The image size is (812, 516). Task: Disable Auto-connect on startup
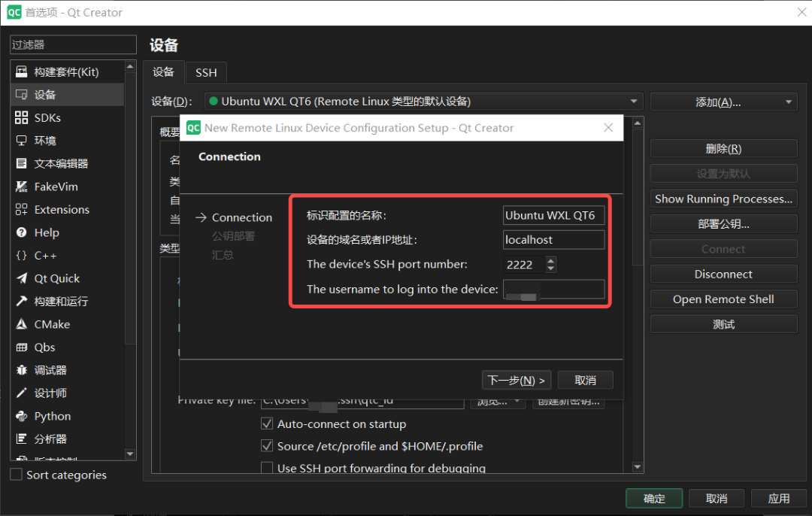tap(267, 423)
